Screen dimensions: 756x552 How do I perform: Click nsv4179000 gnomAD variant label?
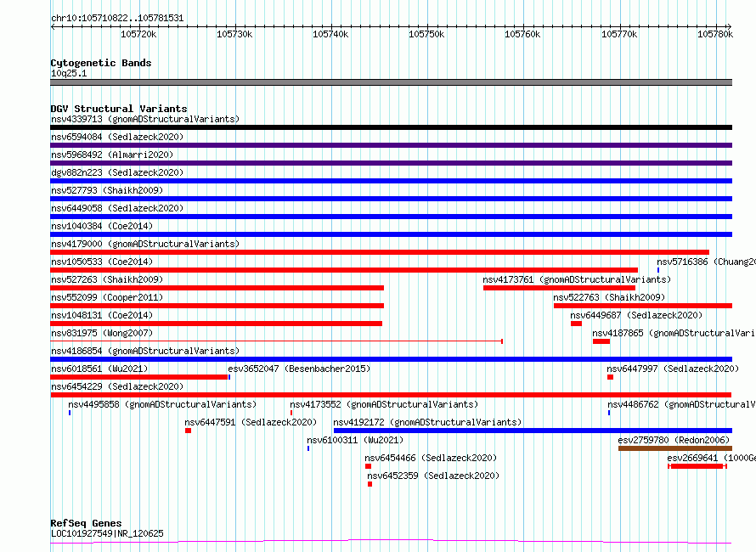pos(145,244)
